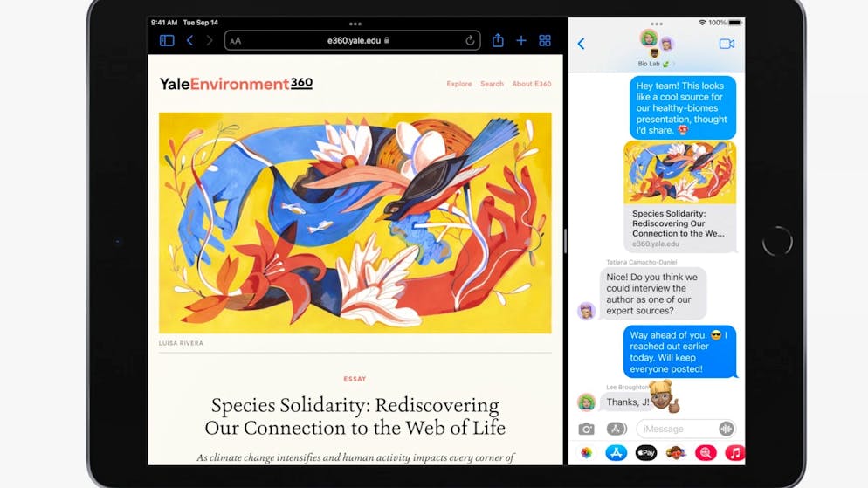Start a FaceTime video call
Viewport: 868px width, 488px height.
727,44
